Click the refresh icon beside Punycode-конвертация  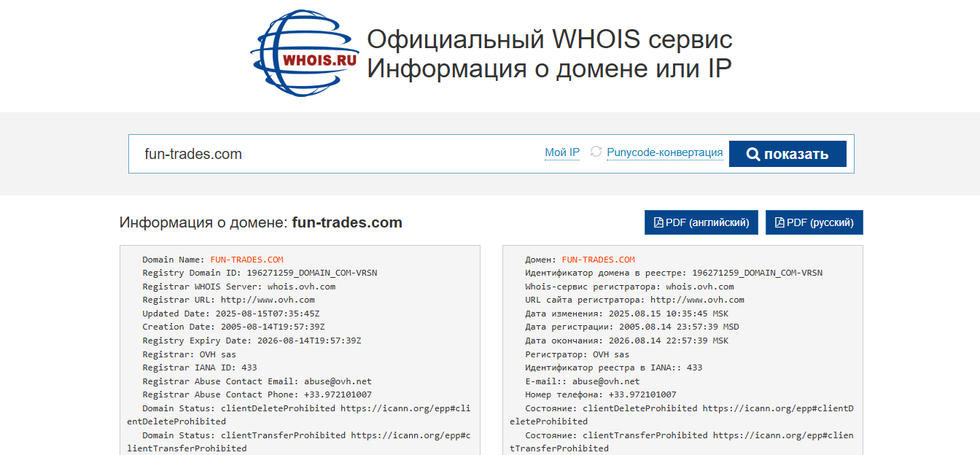coord(596,152)
